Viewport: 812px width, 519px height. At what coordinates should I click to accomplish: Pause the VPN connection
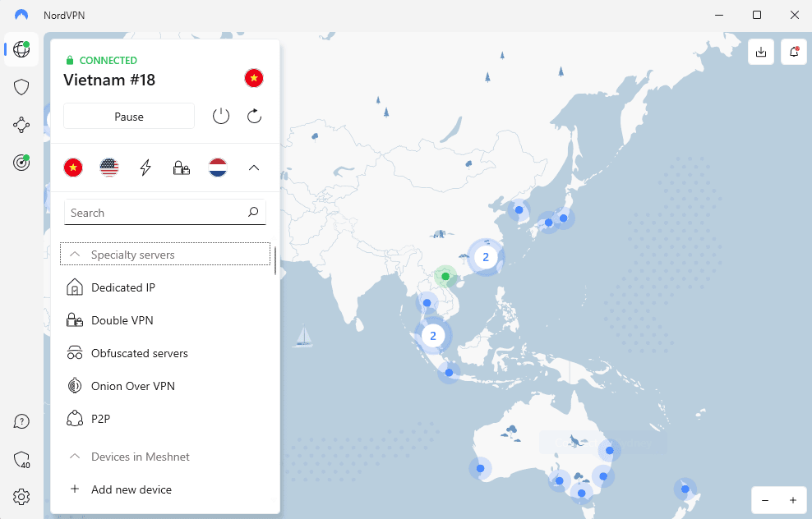coord(129,117)
